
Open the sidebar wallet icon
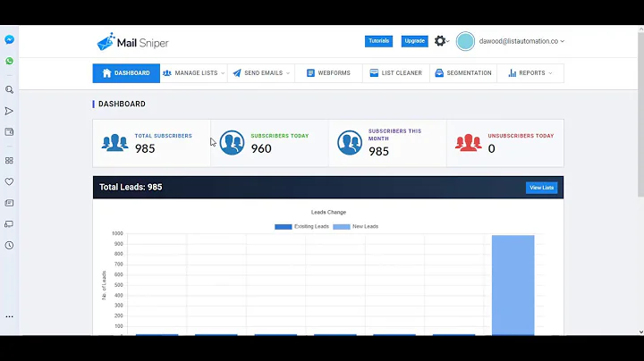(x=9, y=132)
